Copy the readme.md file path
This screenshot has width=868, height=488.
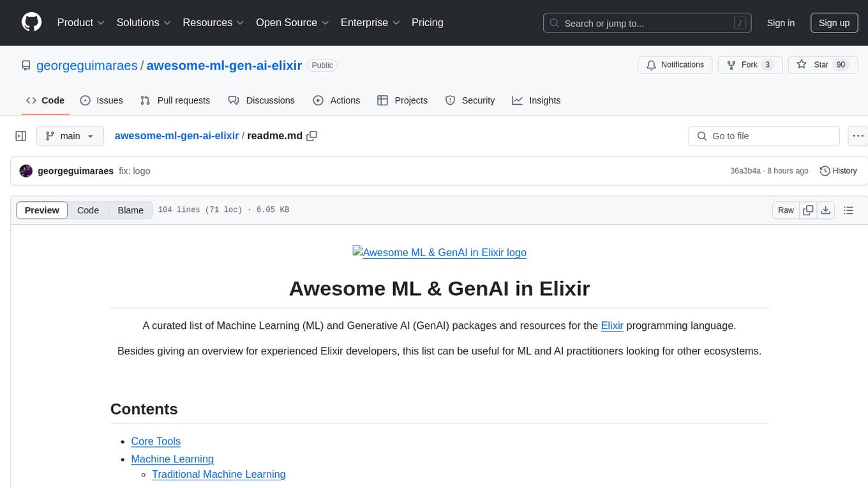312,136
